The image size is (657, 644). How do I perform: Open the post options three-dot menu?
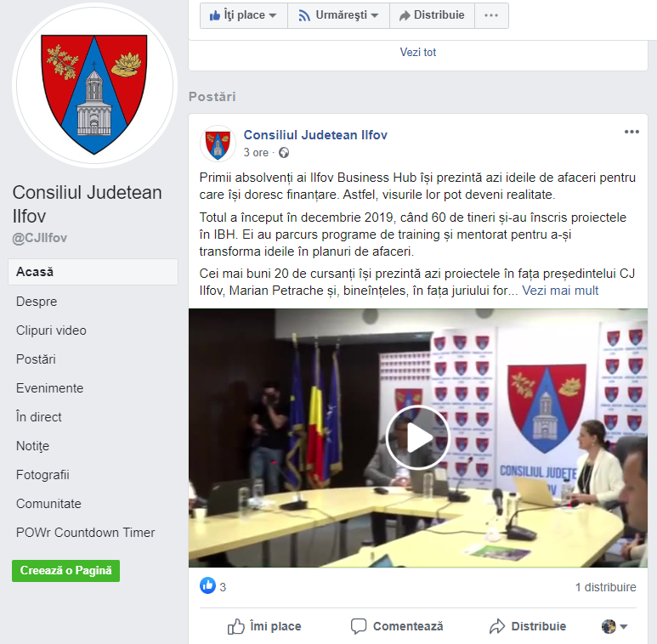(632, 132)
